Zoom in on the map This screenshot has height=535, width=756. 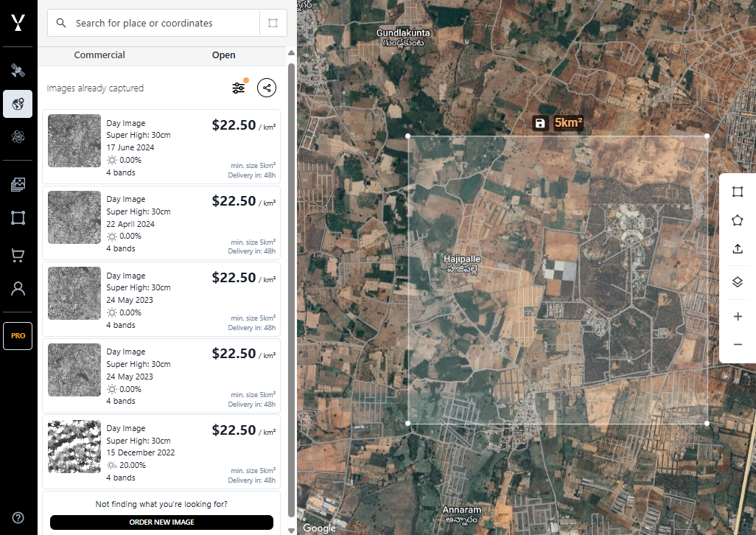[x=738, y=317]
